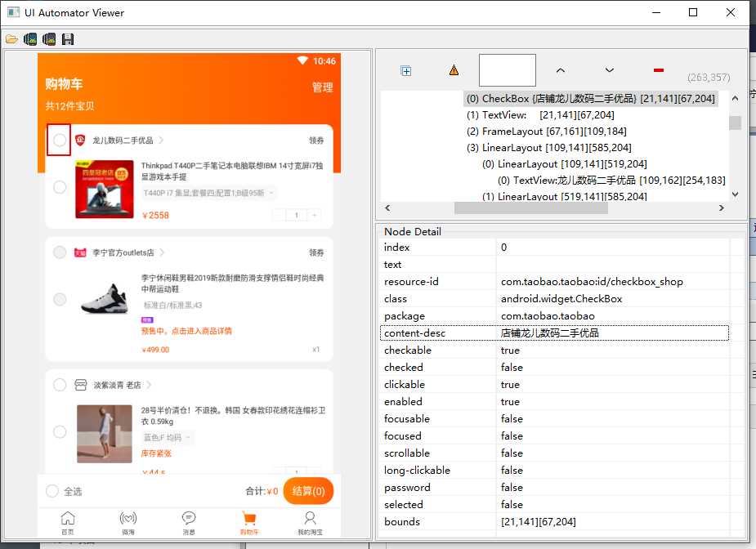Screen dimensions: 756x549
Task: Open the 我的淘宝 profile tab
Action: (x=310, y=523)
